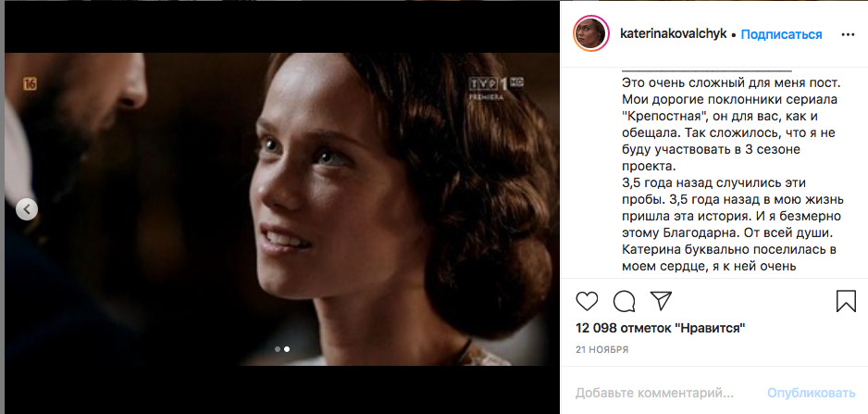Share the post with the paper plane icon
Screen dimensions: 868x414
[661, 300]
